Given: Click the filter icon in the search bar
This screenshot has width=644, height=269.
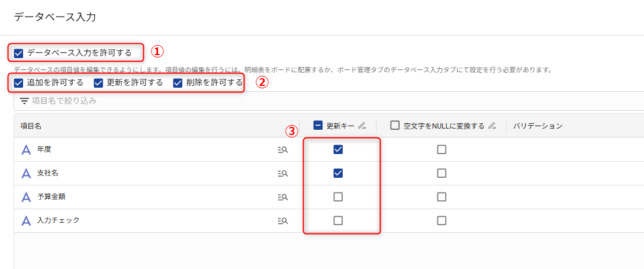Looking at the screenshot, I should (24, 101).
